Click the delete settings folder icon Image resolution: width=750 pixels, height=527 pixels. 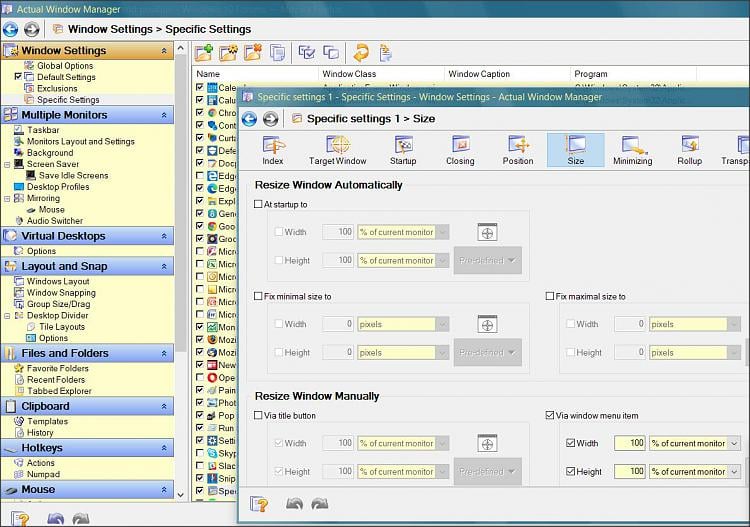253,53
